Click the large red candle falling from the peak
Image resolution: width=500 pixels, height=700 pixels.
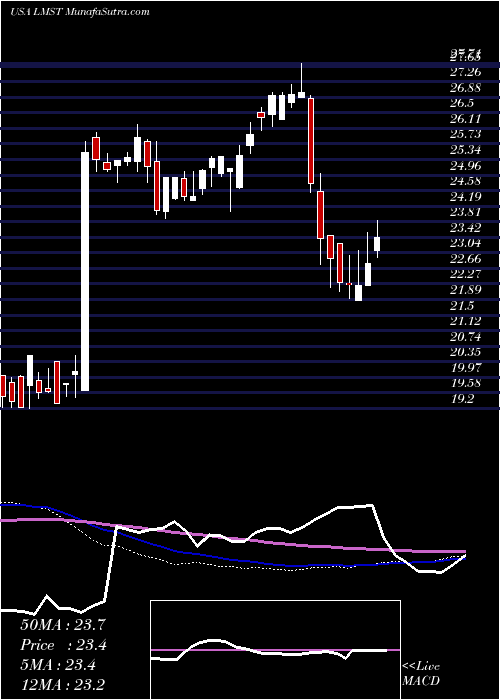pos(311,141)
